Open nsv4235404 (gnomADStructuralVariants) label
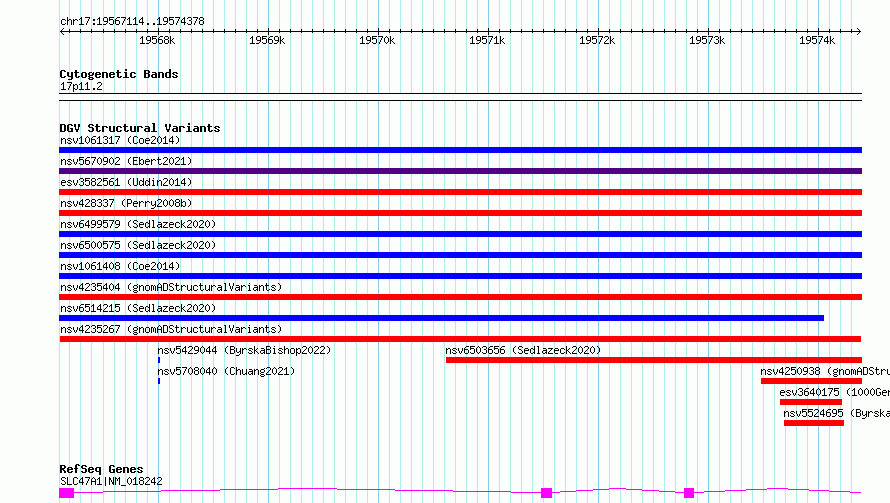 coord(171,287)
